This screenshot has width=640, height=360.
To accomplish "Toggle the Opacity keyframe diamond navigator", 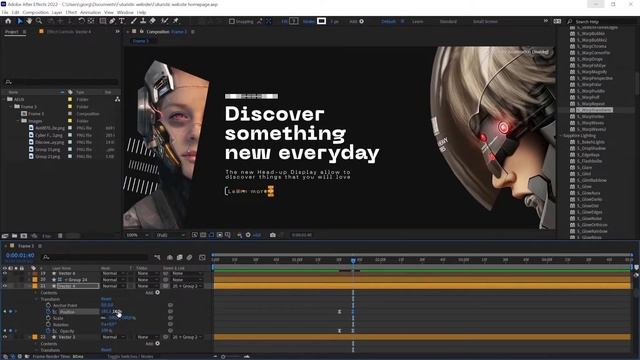I will 11,331.
